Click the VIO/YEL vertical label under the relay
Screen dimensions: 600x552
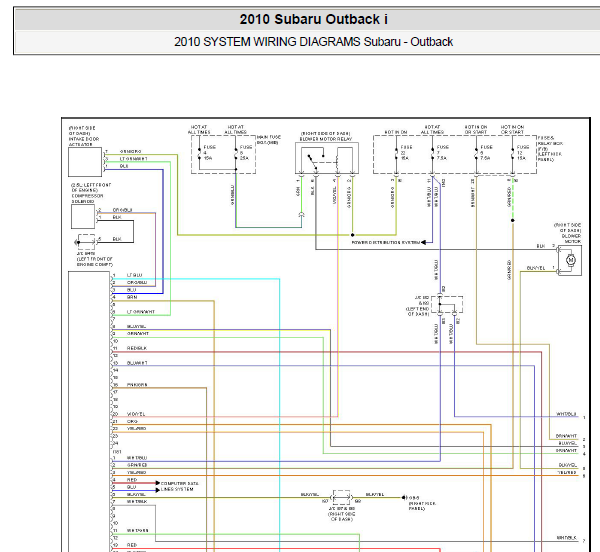(334, 195)
